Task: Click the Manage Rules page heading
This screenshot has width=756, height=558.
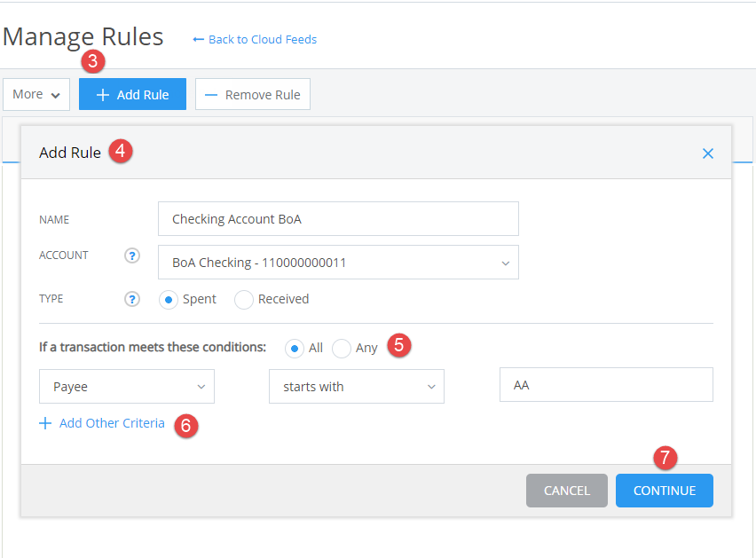Action: tap(83, 36)
